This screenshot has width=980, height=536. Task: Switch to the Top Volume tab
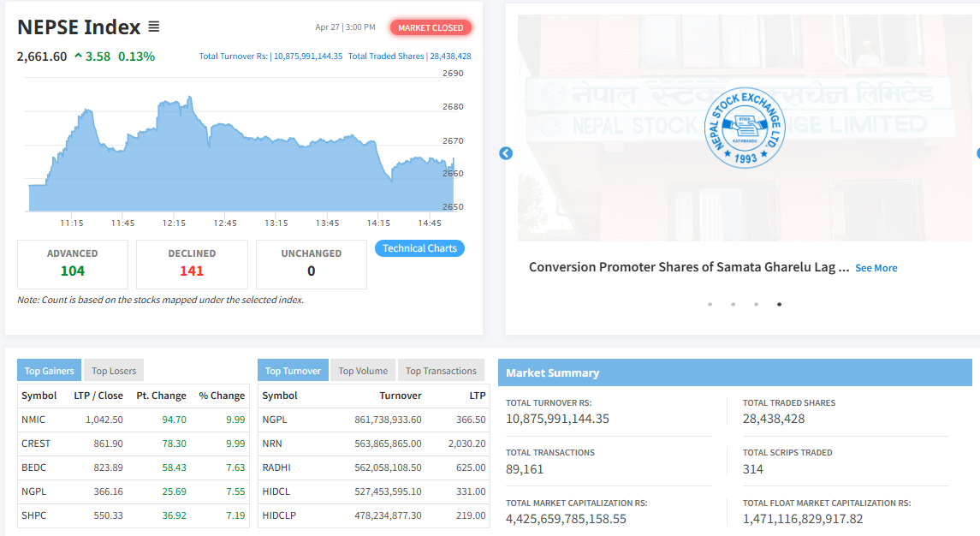tap(363, 371)
